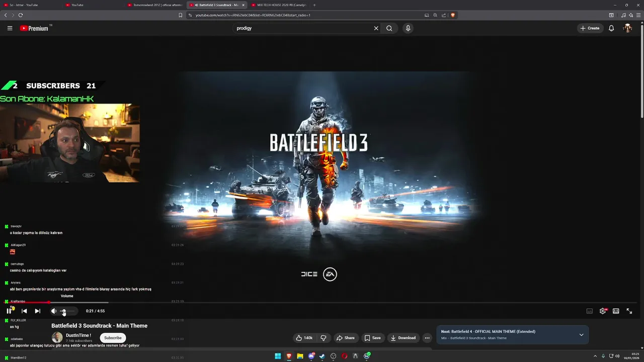
Task: Open a new browser tab
Action: (x=314, y=5)
